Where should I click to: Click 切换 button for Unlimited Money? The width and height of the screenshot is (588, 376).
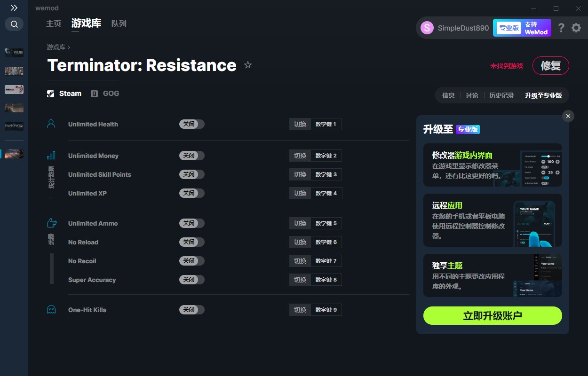click(x=300, y=156)
